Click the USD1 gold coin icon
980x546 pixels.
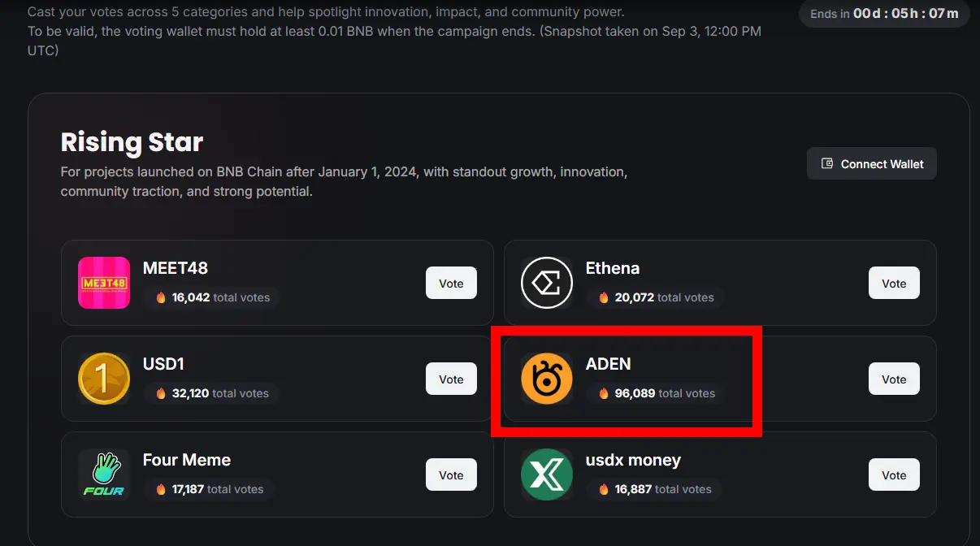pos(104,379)
